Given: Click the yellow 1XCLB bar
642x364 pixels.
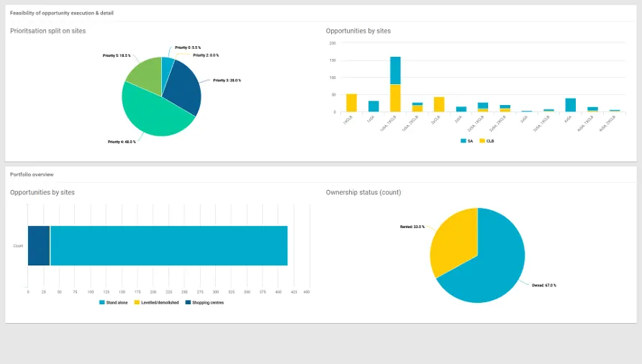Looking at the screenshot, I should point(351,103).
